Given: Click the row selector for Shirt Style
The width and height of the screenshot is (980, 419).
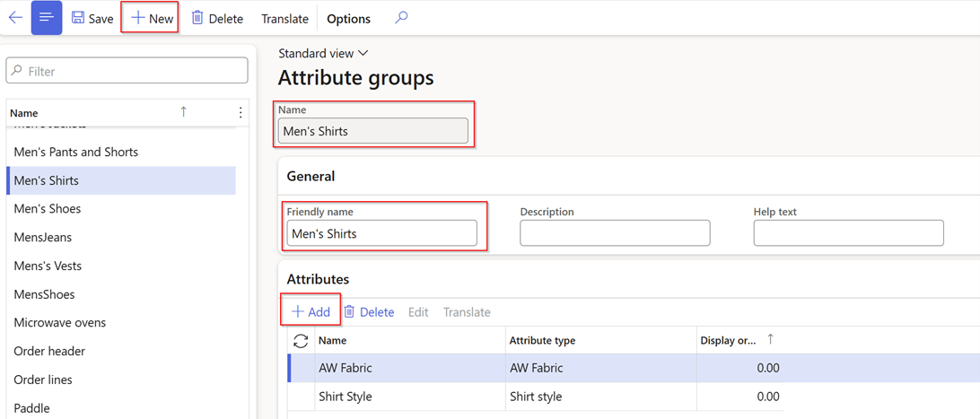Looking at the screenshot, I should pyautogui.click(x=302, y=397).
